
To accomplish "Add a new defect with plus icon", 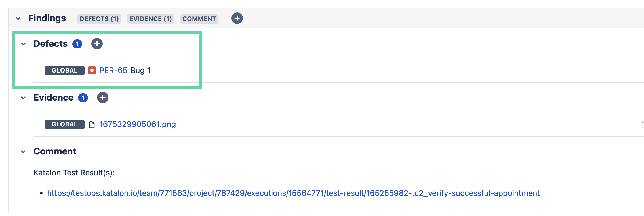I will [x=97, y=44].
